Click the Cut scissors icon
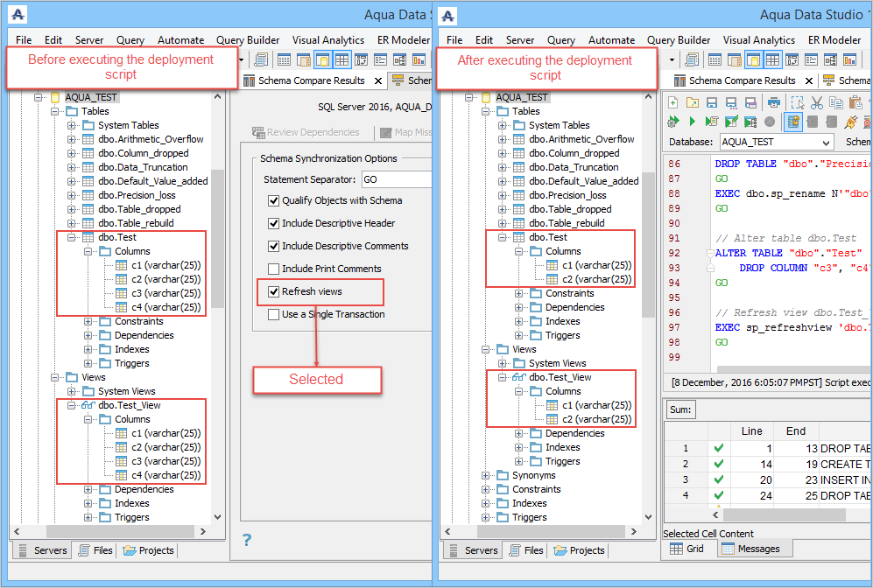873x588 pixels. 817,103
